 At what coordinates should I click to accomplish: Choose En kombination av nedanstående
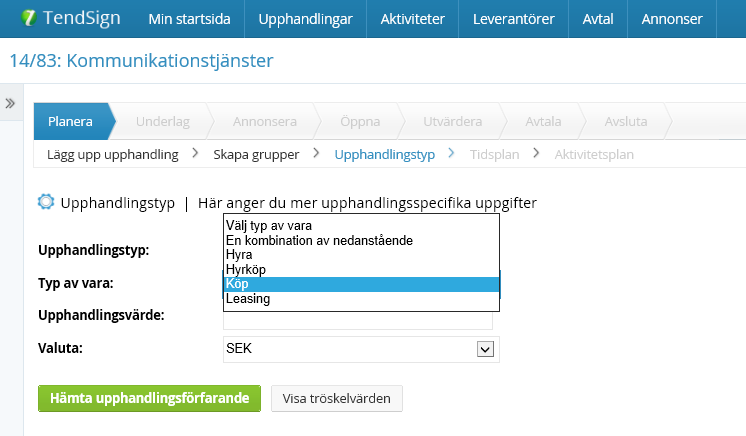[361, 240]
